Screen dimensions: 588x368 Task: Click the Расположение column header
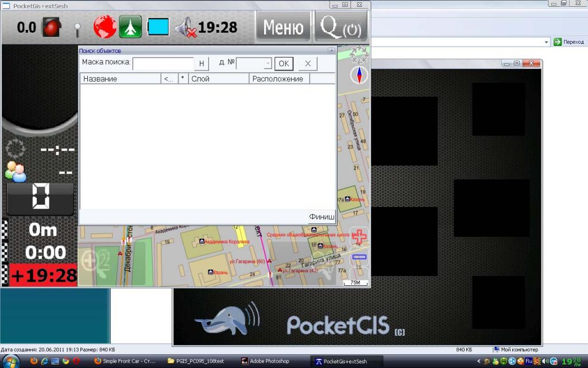tap(280, 79)
